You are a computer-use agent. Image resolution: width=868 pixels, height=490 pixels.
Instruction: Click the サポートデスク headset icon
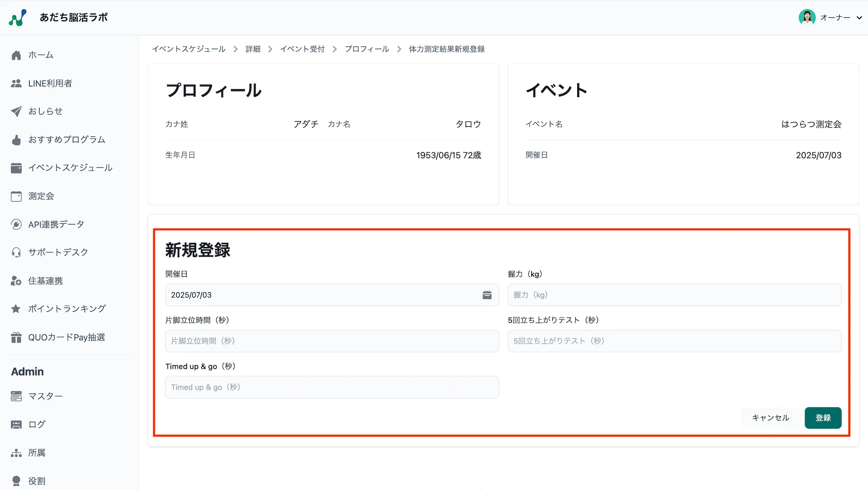click(16, 252)
